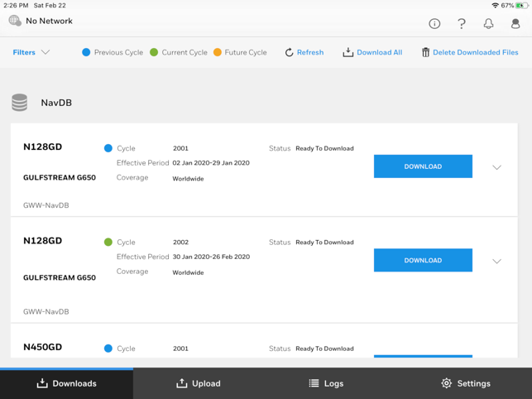Switch to the Logs tab
The height and width of the screenshot is (399, 532).
click(x=326, y=383)
